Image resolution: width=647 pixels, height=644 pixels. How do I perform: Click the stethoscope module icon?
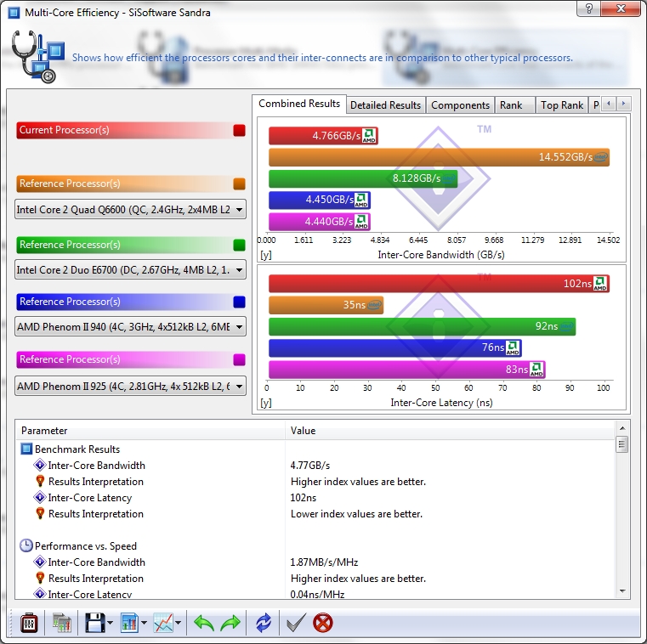click(x=37, y=56)
